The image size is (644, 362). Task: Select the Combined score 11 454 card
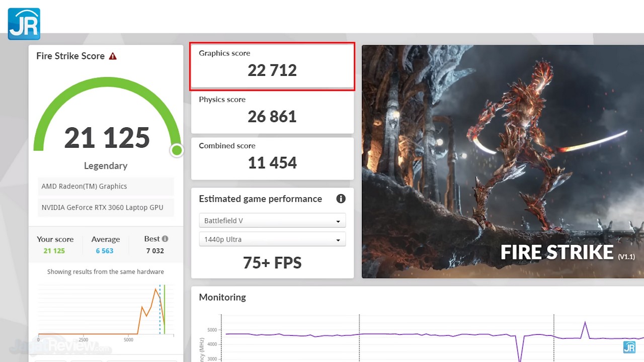pyautogui.click(x=272, y=159)
